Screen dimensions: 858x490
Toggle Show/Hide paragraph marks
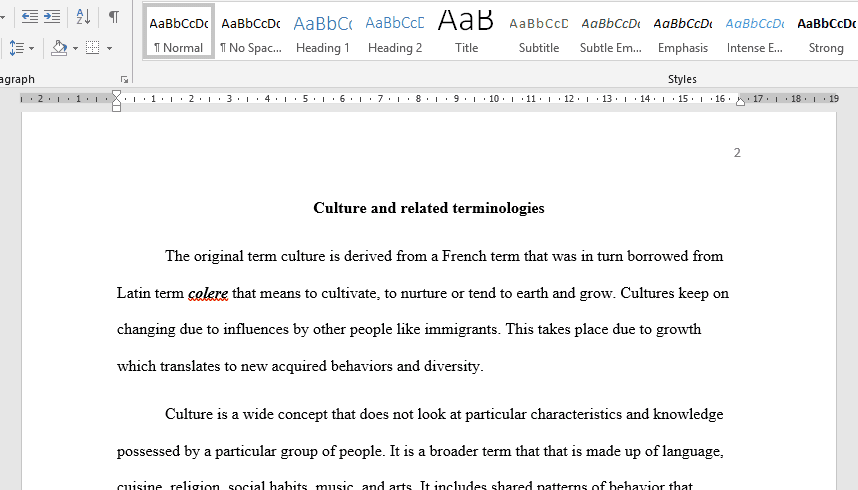click(114, 17)
